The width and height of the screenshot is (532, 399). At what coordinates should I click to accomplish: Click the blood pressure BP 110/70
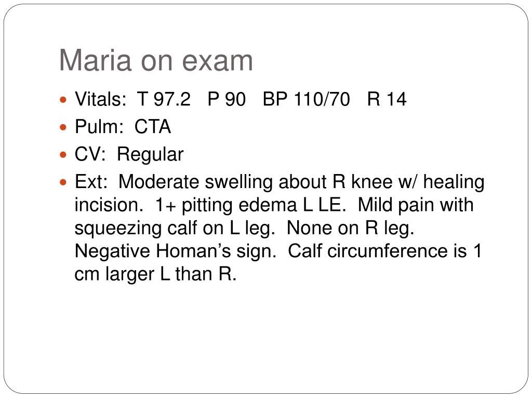coord(306,99)
